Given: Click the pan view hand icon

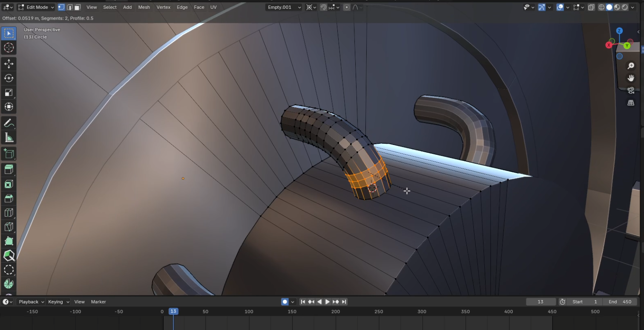Looking at the screenshot, I should coord(631,78).
